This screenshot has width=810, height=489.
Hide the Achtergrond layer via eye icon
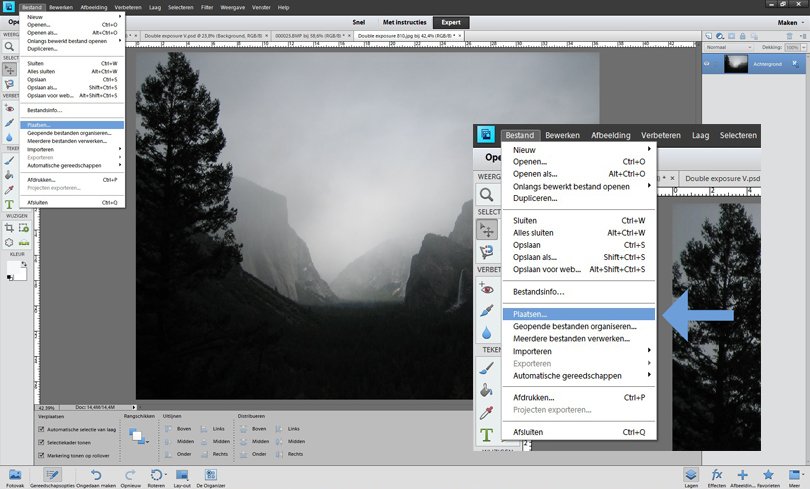[707, 64]
